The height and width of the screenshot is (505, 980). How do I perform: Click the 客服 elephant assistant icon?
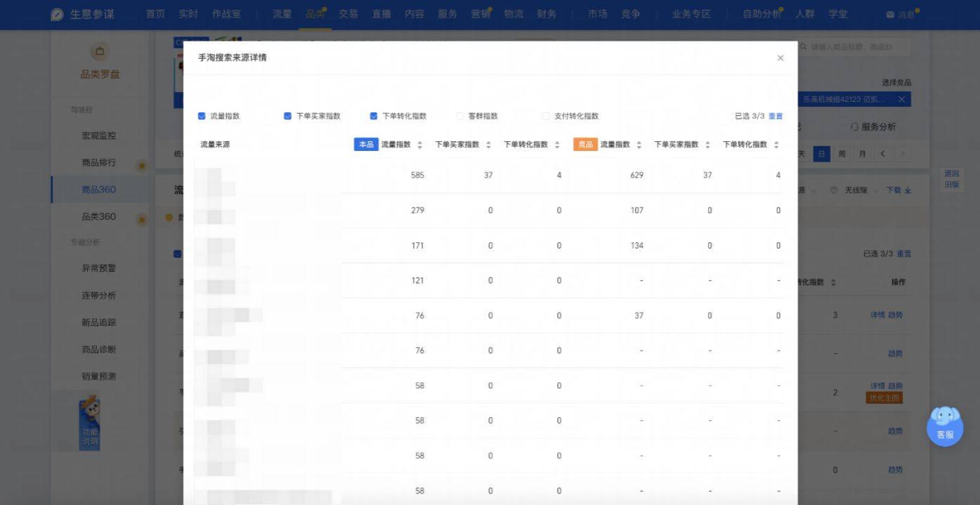[945, 425]
